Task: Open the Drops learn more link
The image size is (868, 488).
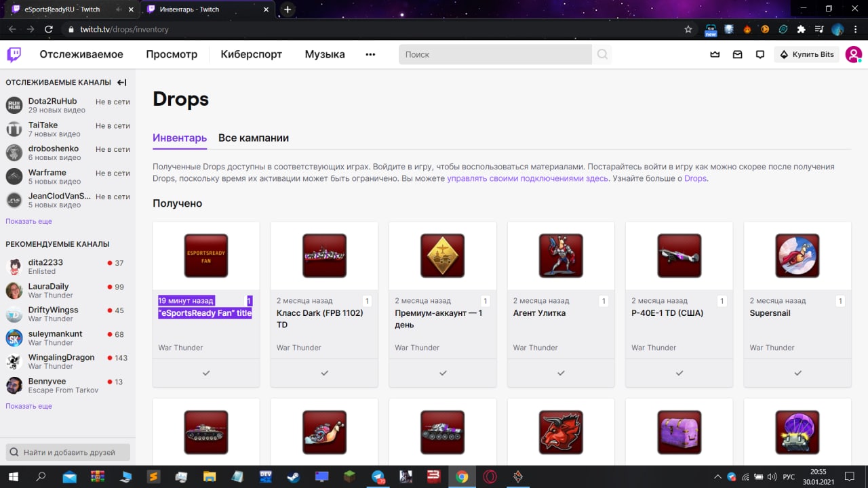Action: 695,178
